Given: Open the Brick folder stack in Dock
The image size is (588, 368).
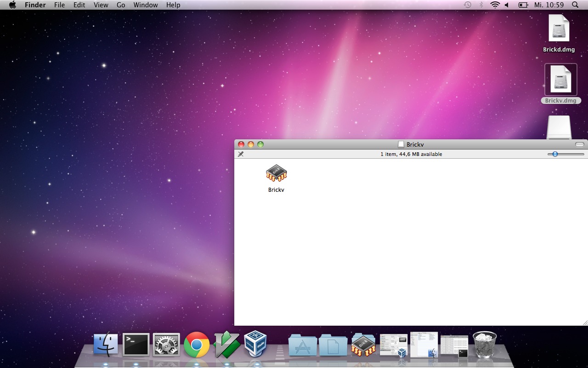Looking at the screenshot, I should tap(363, 345).
